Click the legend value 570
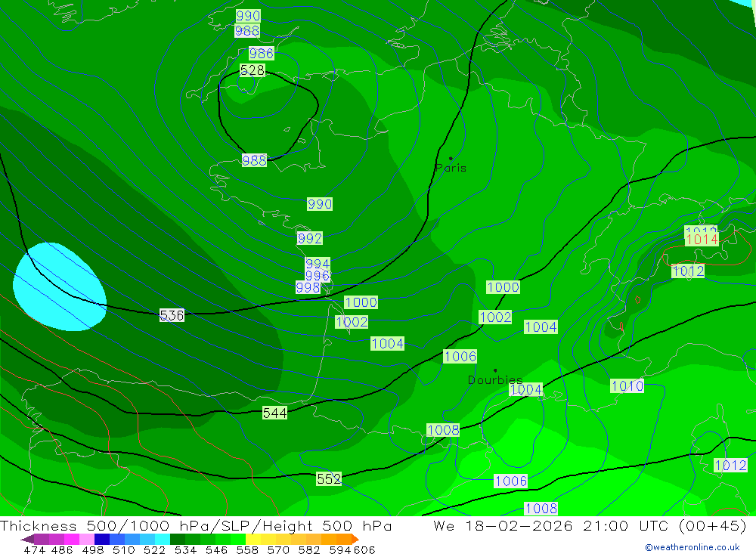Viewport: 756px width, 554px height. click(278, 549)
